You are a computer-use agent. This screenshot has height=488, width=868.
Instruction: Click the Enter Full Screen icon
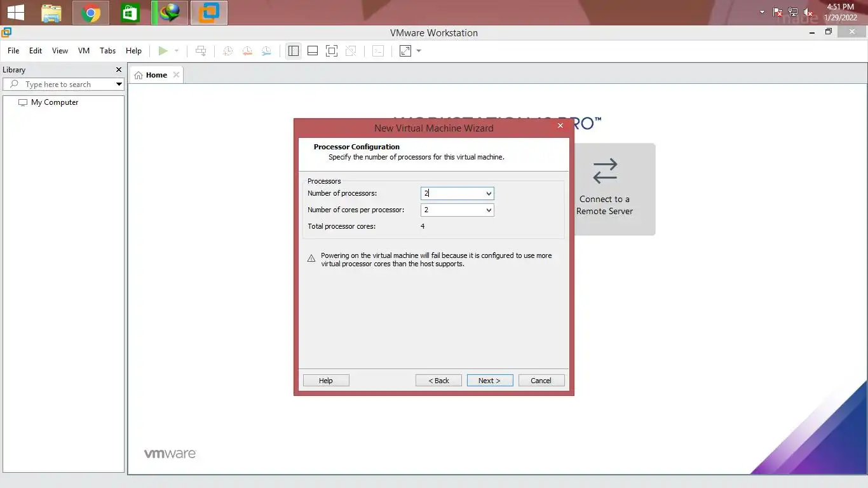[x=332, y=51]
